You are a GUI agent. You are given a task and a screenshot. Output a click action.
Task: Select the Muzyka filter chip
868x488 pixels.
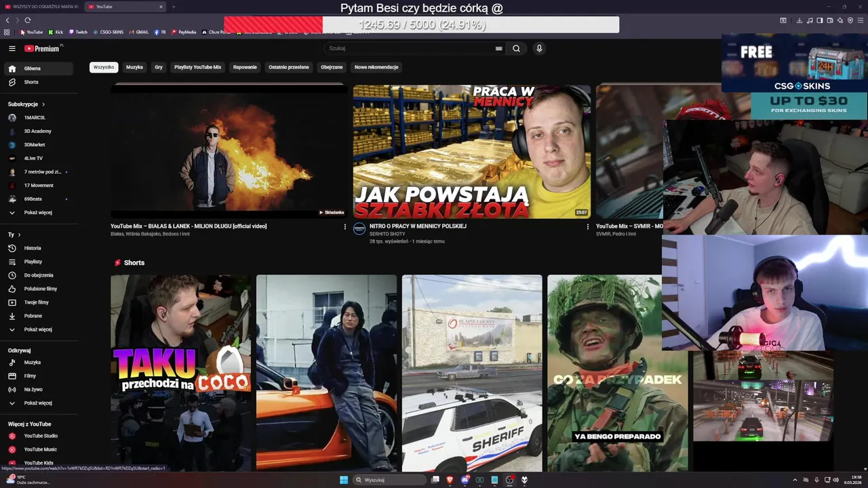pos(134,67)
